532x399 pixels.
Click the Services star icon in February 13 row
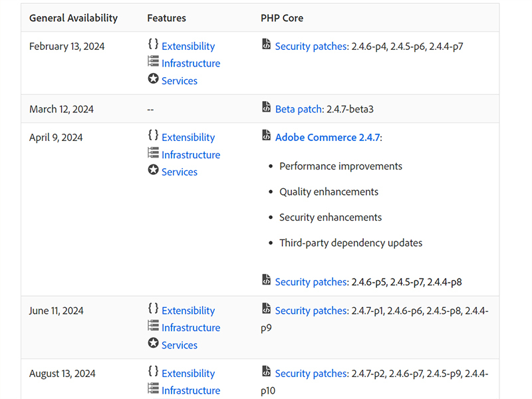point(153,79)
